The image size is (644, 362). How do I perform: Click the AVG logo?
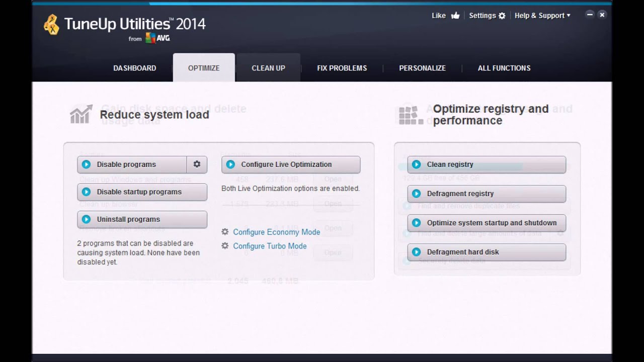[x=157, y=38]
